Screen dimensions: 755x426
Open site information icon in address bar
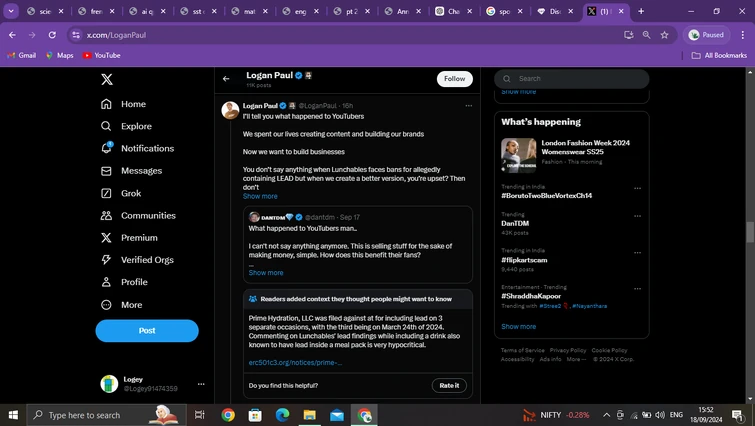(76, 35)
